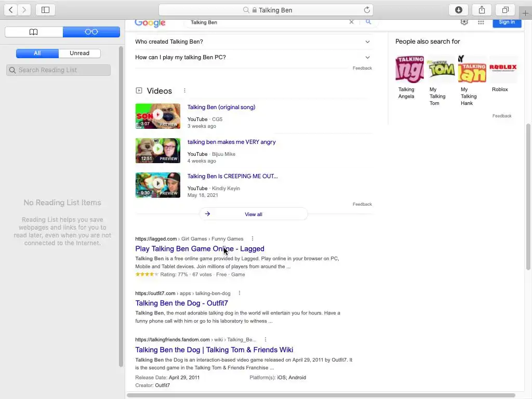
Task: Toggle the Safari sidebar button
Action: coord(46,10)
